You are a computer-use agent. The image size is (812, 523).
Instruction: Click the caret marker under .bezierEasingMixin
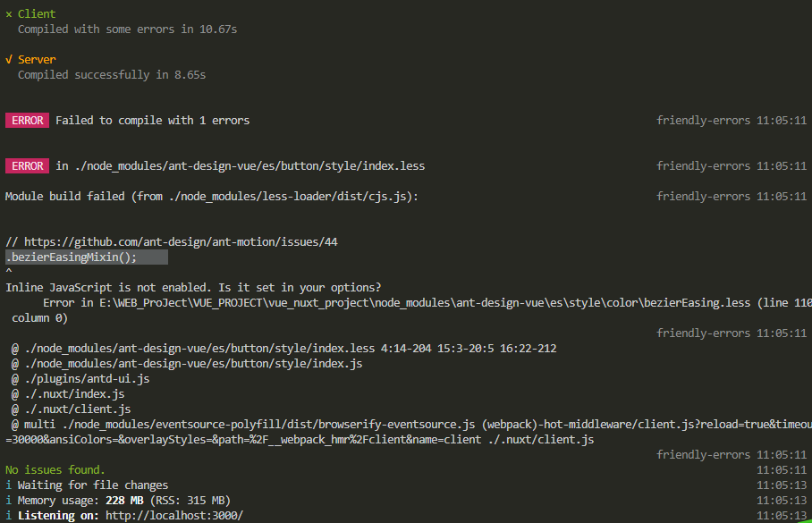click(9, 272)
